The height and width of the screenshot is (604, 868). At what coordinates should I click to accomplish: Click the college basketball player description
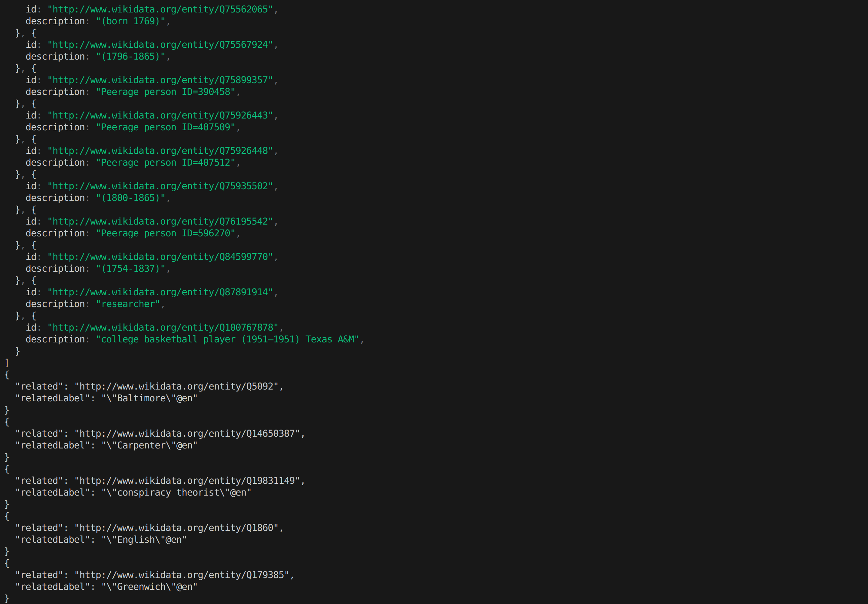[x=227, y=339]
